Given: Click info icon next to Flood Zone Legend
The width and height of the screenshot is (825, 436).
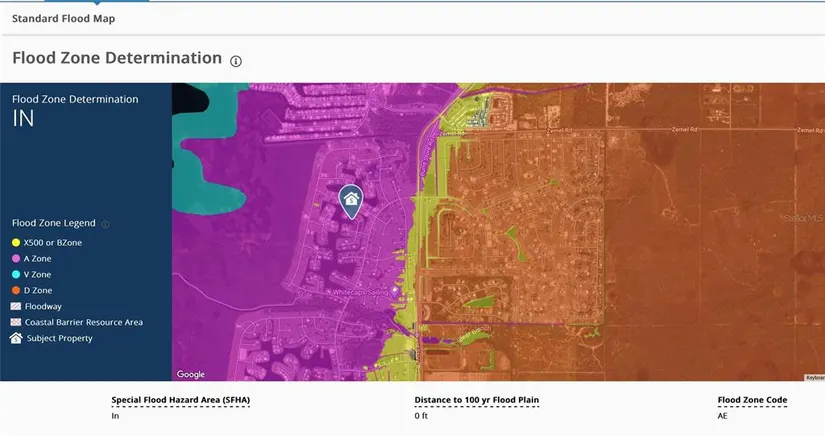Looking at the screenshot, I should [106, 225].
